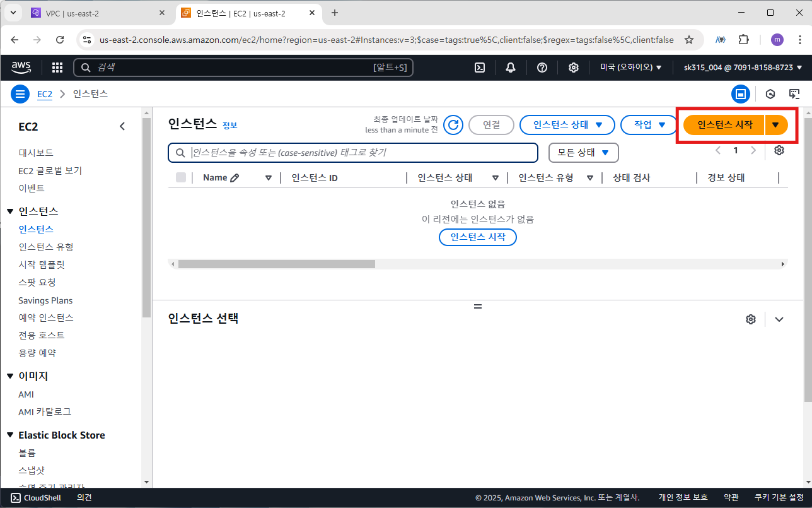Refresh the instances list

(453, 125)
